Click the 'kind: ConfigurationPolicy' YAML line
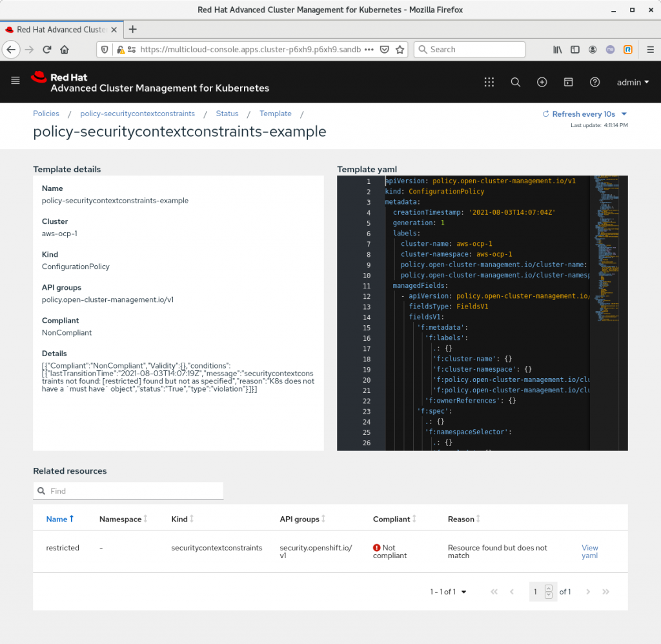 click(x=434, y=192)
